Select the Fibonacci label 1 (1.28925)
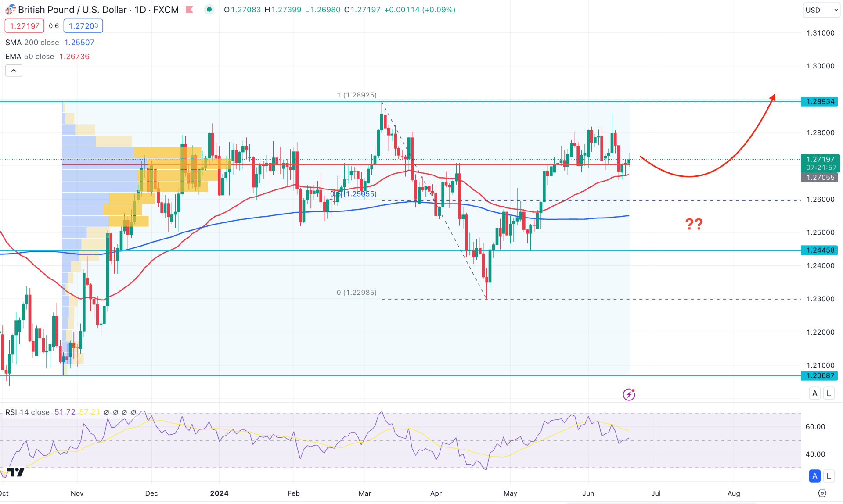The width and height of the screenshot is (843, 504). coord(357,95)
